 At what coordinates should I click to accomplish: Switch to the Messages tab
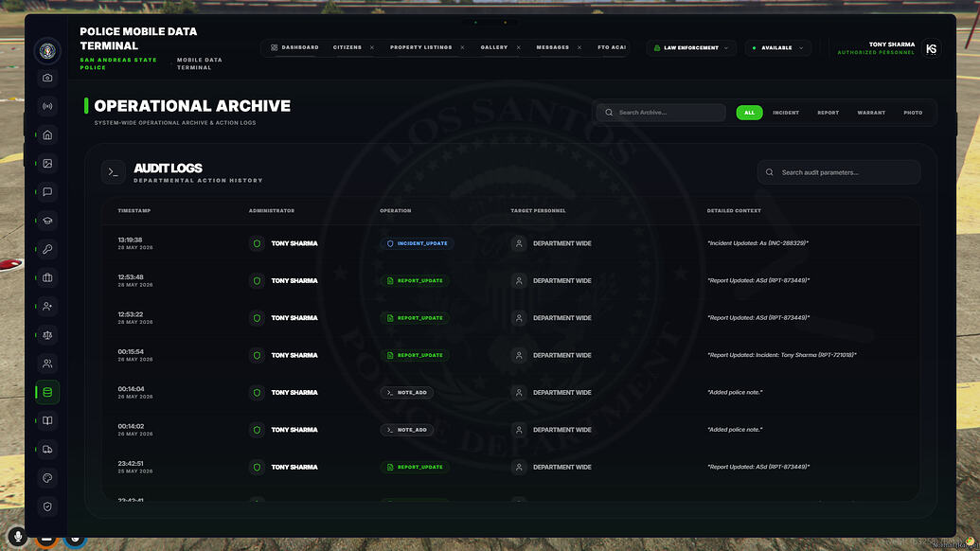(553, 47)
